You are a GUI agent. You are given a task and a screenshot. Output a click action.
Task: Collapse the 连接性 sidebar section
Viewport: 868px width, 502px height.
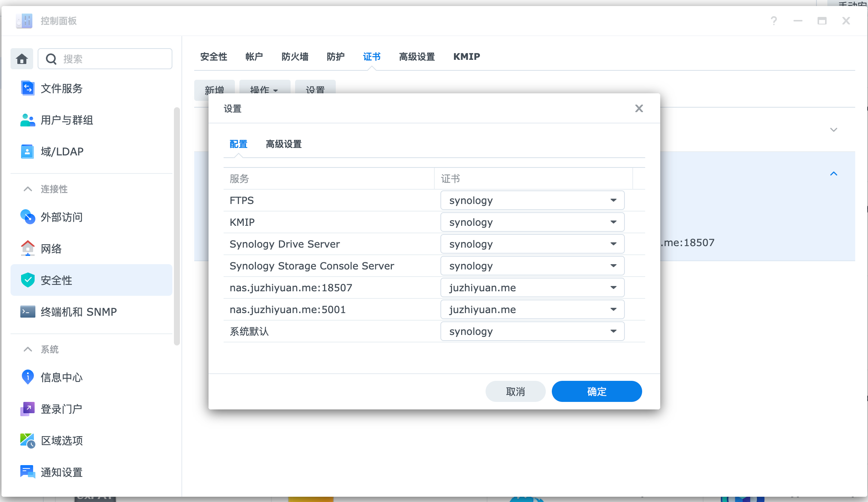pos(27,189)
